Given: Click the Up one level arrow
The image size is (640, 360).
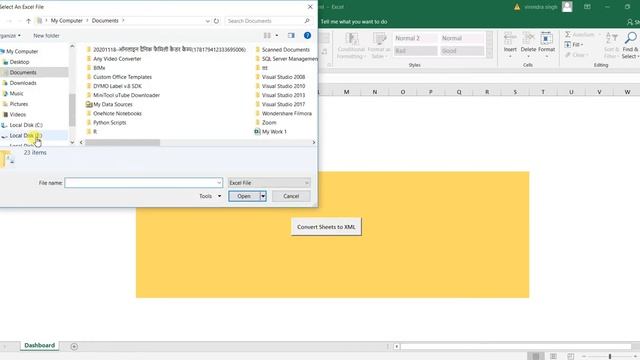Looking at the screenshot, I should [x=28, y=21].
